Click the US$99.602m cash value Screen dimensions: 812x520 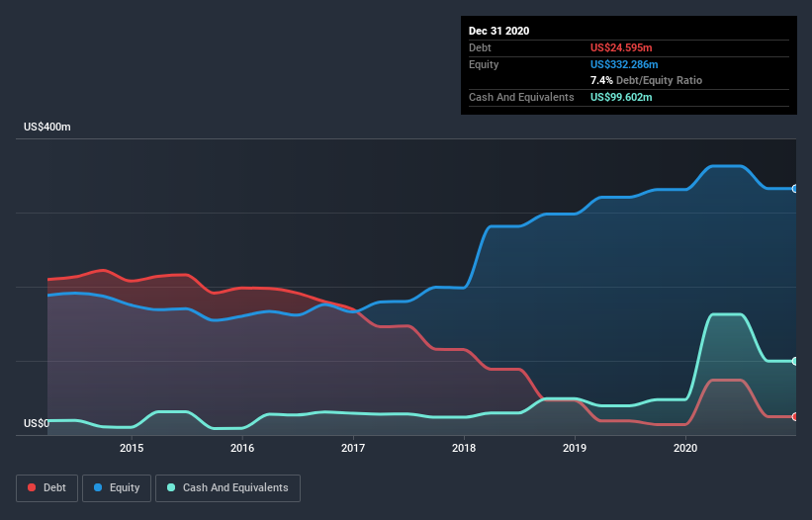[621, 97]
